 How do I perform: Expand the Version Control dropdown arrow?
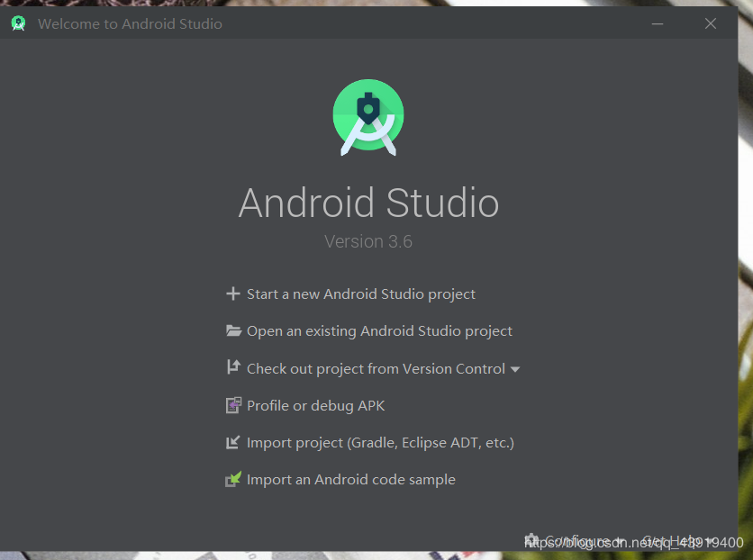[x=514, y=368]
